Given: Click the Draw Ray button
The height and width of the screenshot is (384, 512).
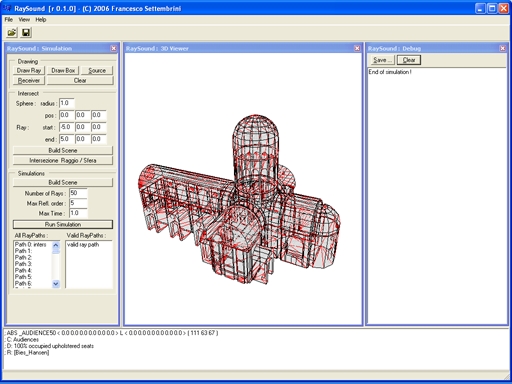Looking at the screenshot, I should [x=29, y=70].
